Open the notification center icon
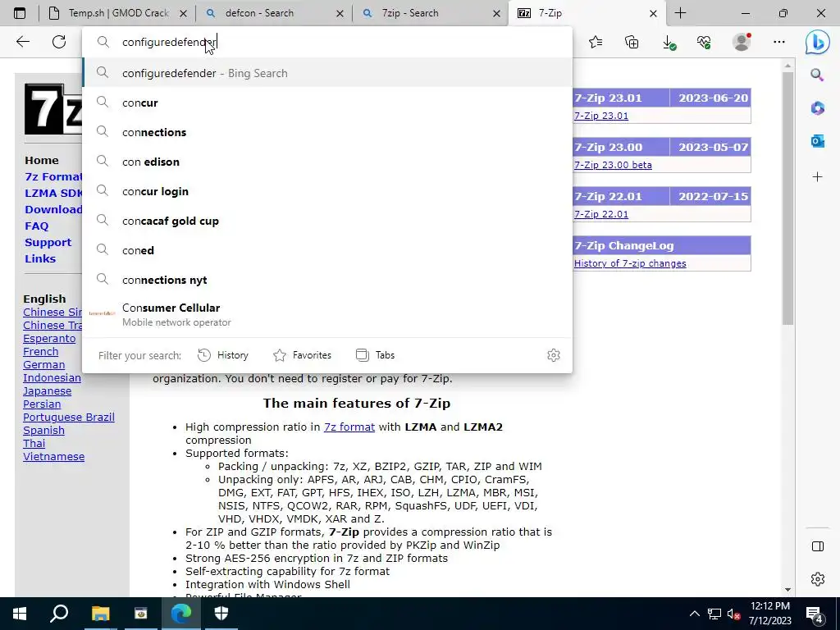 [x=815, y=614]
